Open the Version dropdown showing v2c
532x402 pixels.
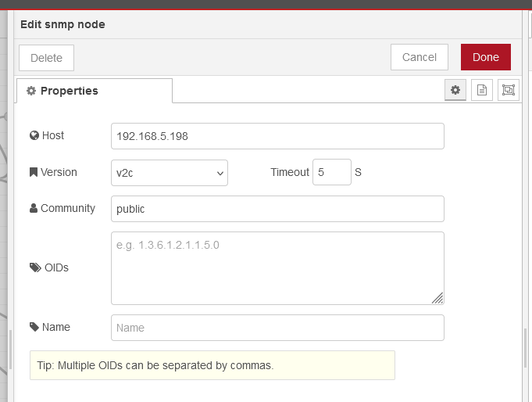170,173
